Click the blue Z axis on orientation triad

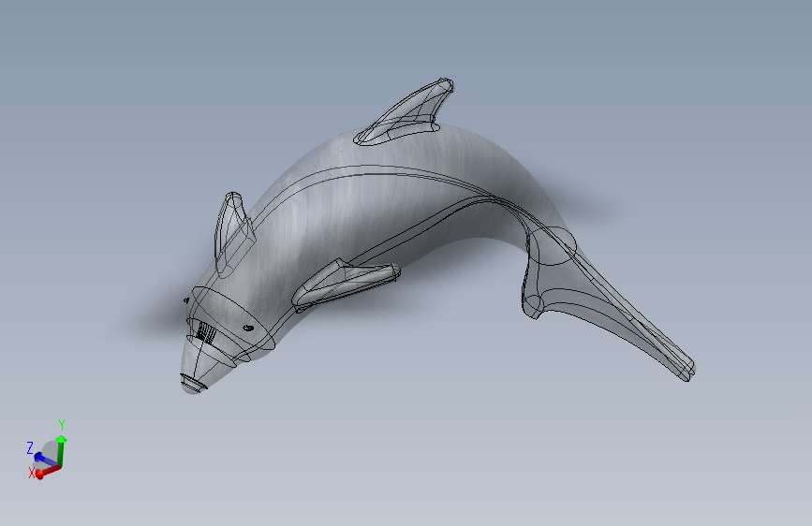(45, 460)
